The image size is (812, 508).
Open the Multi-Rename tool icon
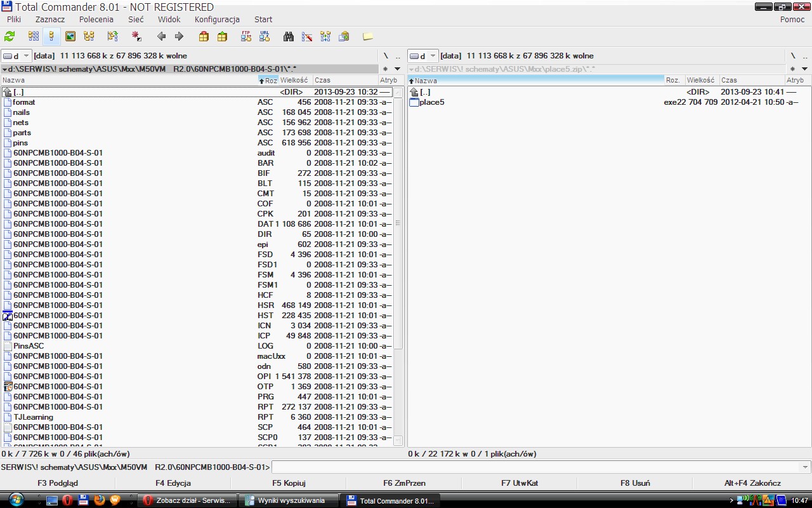(307, 37)
